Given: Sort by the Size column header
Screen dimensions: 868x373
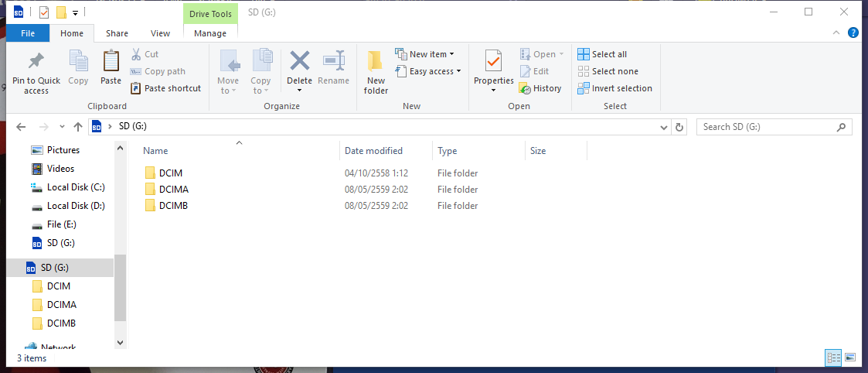Looking at the screenshot, I should (538, 151).
